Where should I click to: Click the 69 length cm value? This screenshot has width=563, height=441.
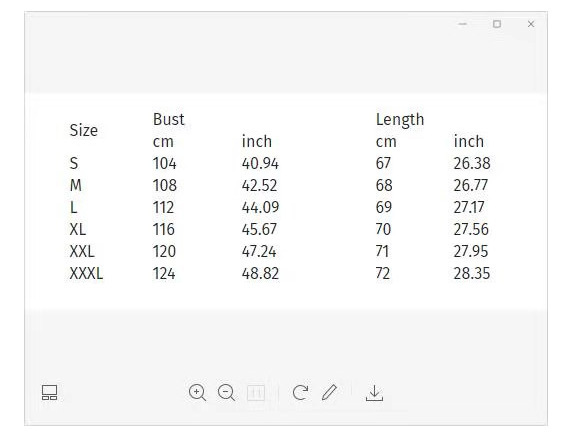[x=384, y=207]
